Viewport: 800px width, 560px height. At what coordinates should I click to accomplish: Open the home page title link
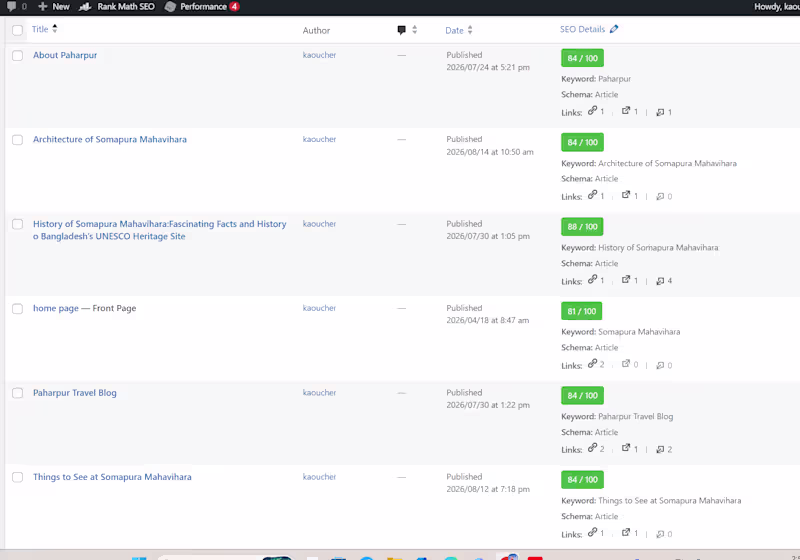coord(56,308)
